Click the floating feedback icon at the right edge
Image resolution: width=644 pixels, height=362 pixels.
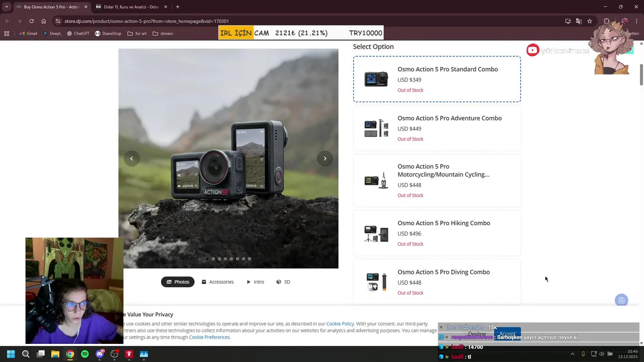click(x=621, y=300)
